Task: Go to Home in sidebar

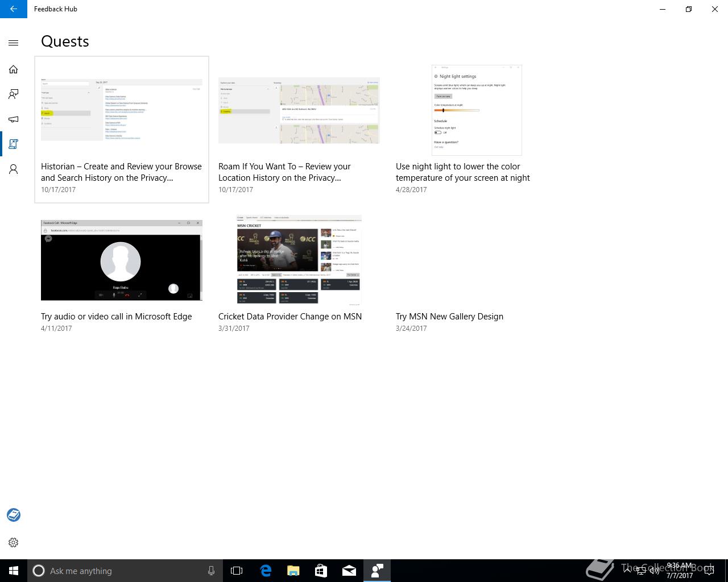Action: coord(14,69)
